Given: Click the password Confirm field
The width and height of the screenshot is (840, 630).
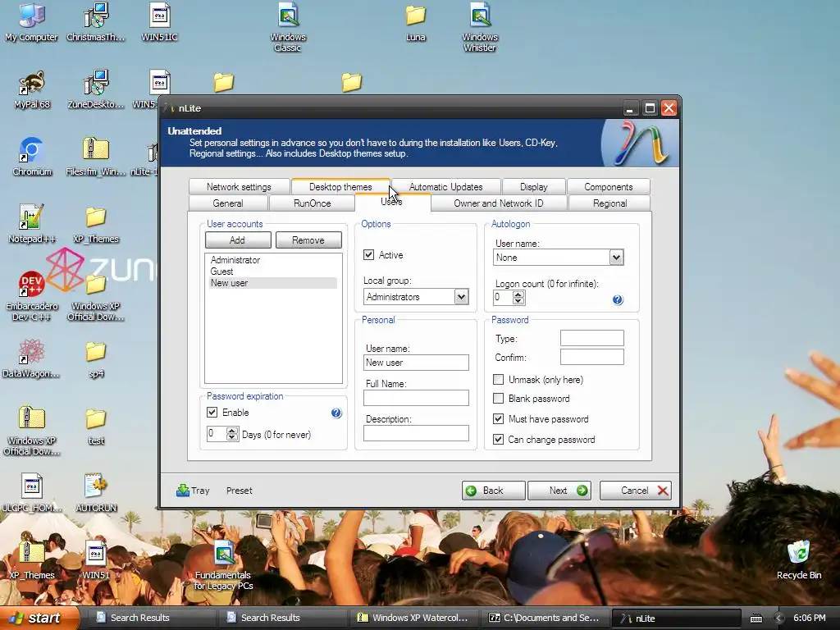Looking at the screenshot, I should click(592, 357).
